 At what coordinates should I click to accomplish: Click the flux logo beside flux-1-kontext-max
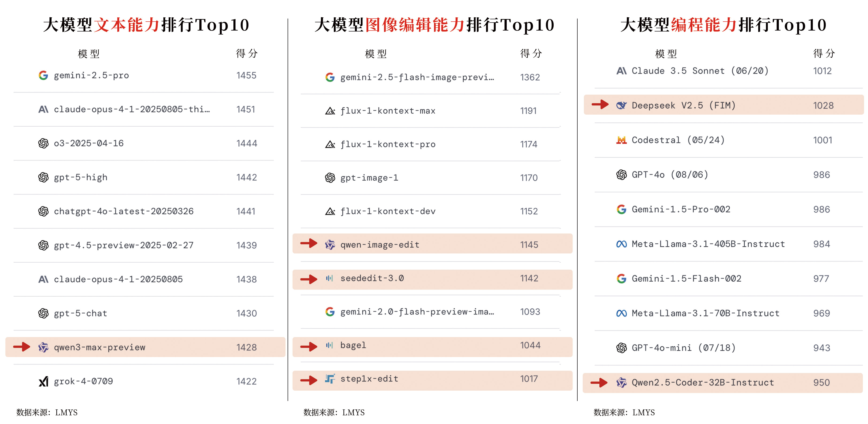(330, 111)
